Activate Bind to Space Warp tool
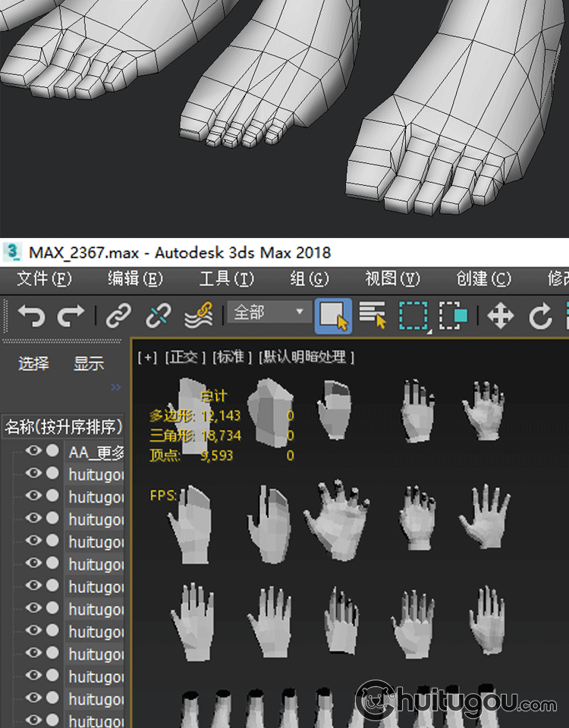Viewport: 569px width, 728px height. click(x=198, y=315)
